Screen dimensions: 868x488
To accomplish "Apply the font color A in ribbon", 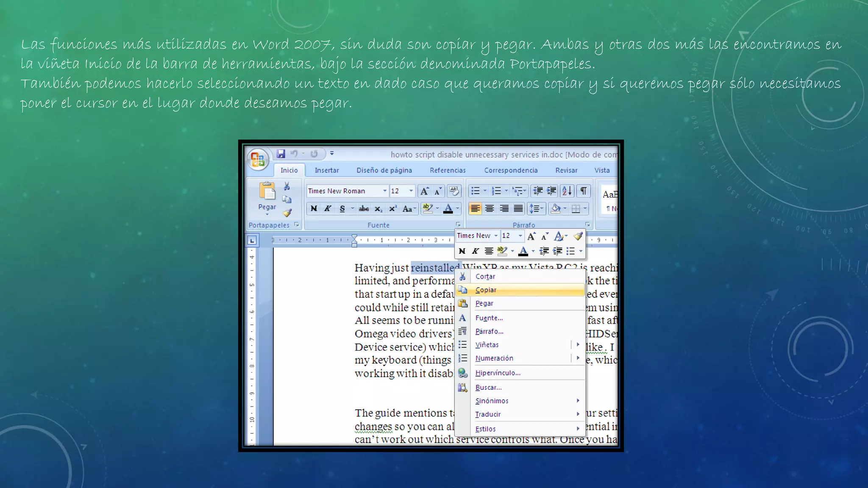I will 448,208.
